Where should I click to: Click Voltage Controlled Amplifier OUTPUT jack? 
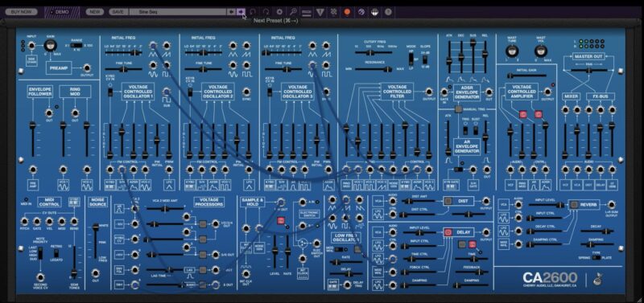click(x=547, y=92)
